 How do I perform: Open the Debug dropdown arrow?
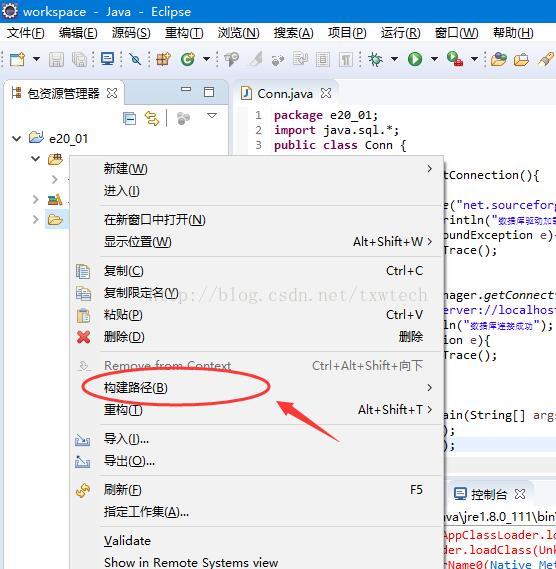click(x=394, y=59)
